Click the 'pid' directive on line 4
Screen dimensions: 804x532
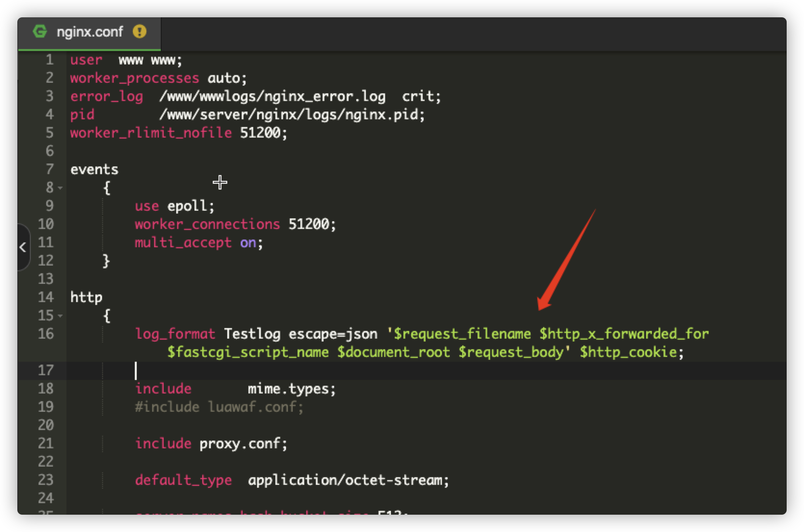coord(82,114)
